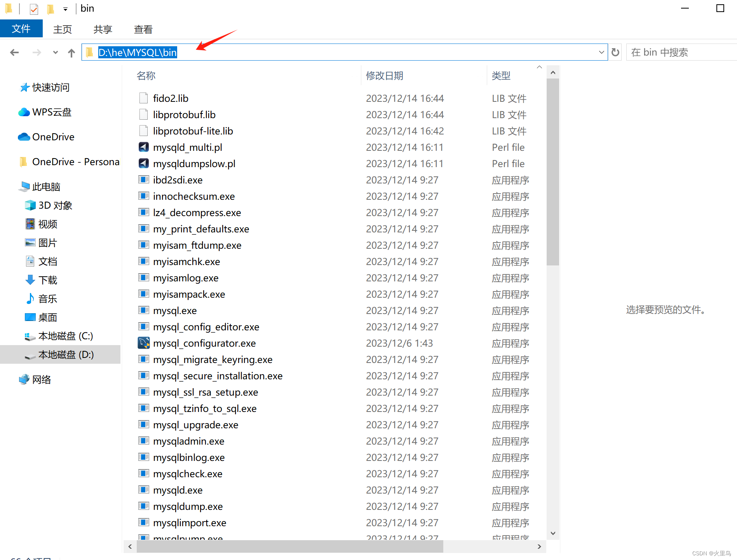Open 桌面 folder in sidebar

point(42,318)
